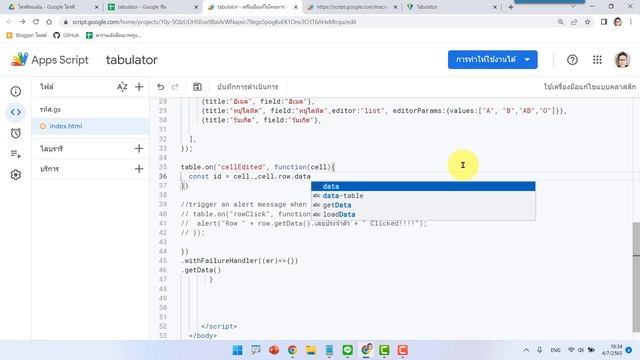Open Chrome zoom magnifier icon
The width and height of the screenshot is (640, 360).
coord(560,22)
